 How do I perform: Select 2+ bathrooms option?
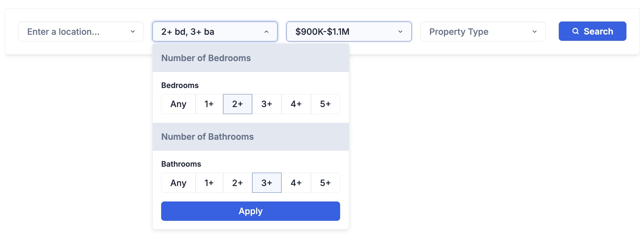(x=238, y=183)
